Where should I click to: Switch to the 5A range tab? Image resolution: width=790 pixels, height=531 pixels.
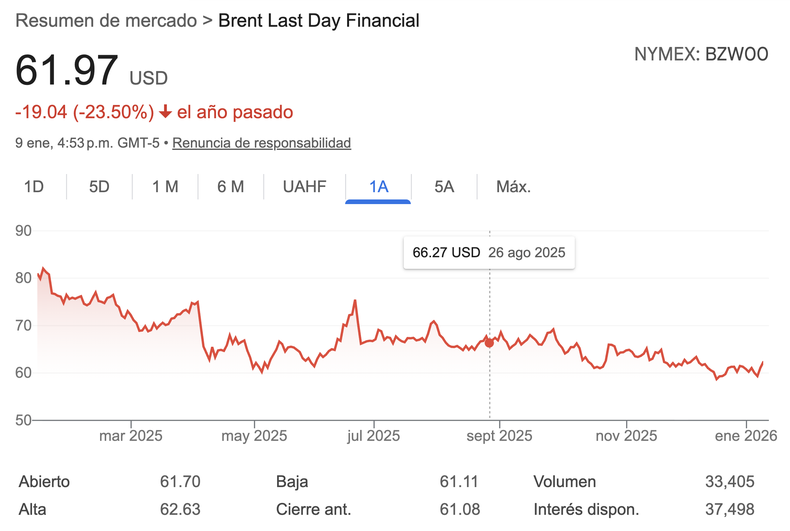(x=444, y=186)
